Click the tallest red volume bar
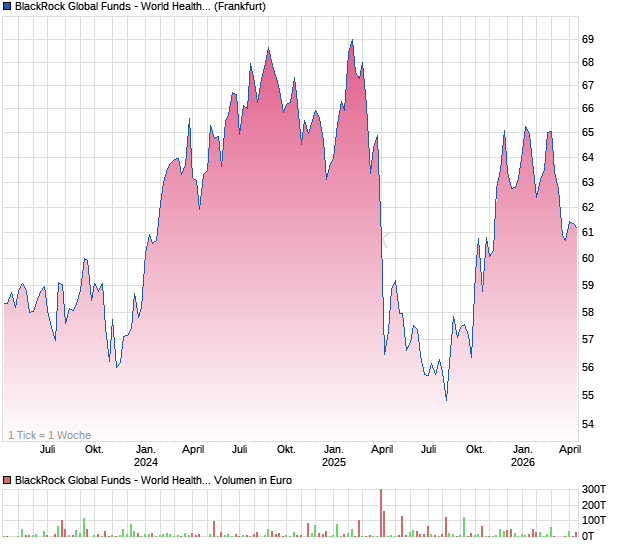The height and width of the screenshot is (546, 620). click(x=381, y=512)
